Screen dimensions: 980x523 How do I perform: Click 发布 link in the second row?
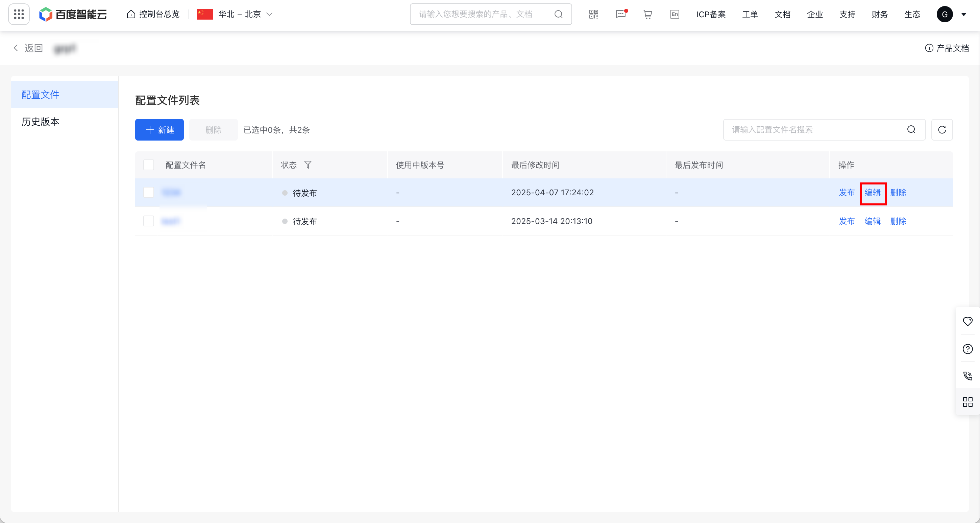pyautogui.click(x=847, y=221)
